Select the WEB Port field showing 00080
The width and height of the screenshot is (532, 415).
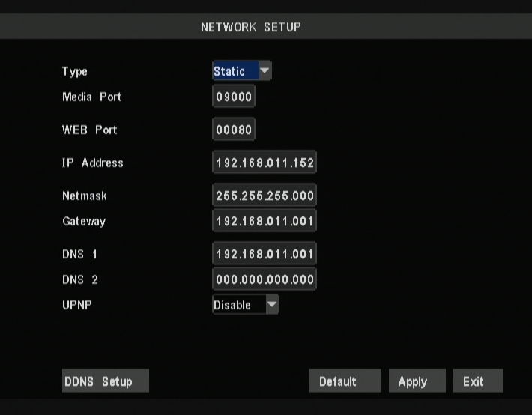point(234,130)
